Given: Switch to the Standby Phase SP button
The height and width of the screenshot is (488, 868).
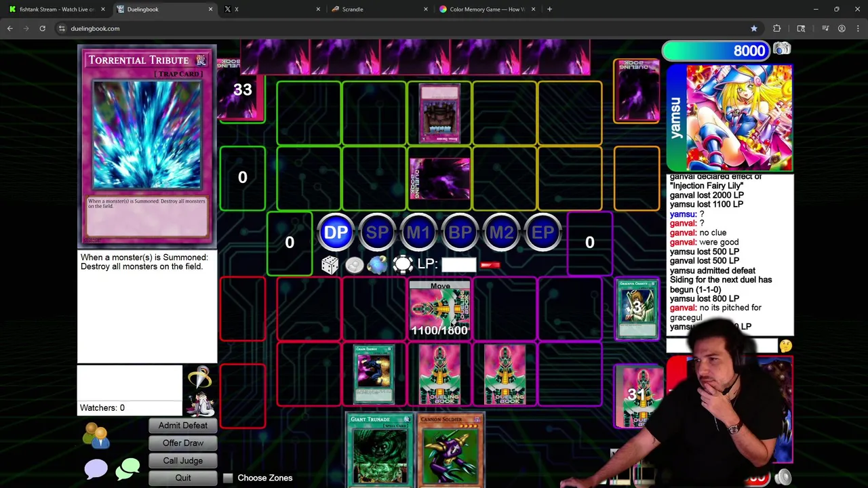Looking at the screenshot, I should (377, 233).
